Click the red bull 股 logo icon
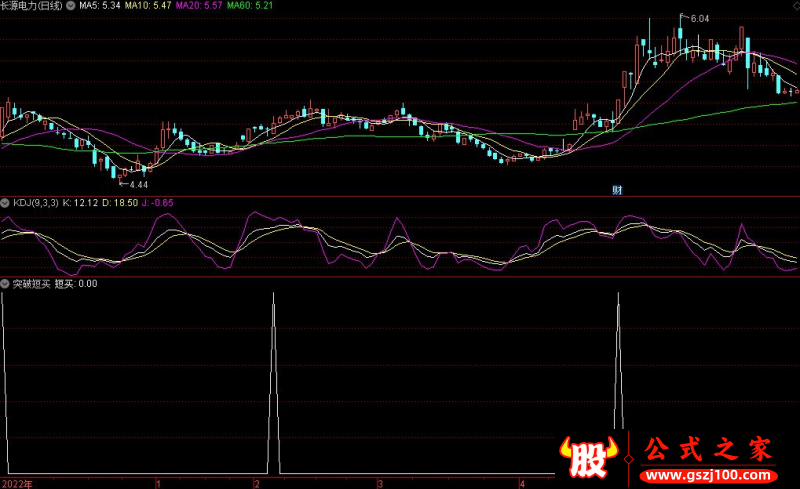Screen dimensions: 800x489 coord(591,459)
